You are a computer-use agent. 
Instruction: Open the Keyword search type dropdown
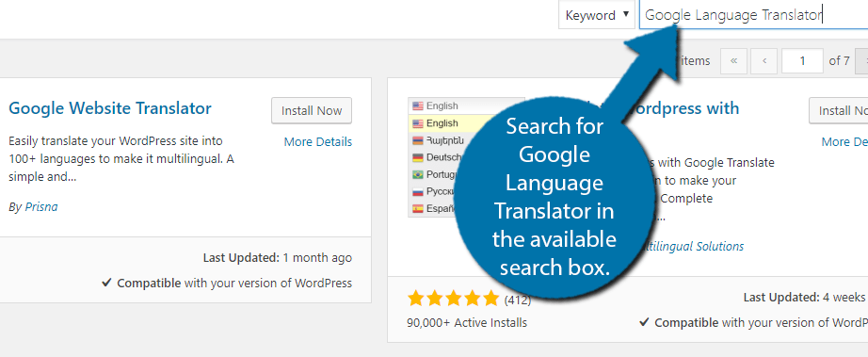pos(596,15)
